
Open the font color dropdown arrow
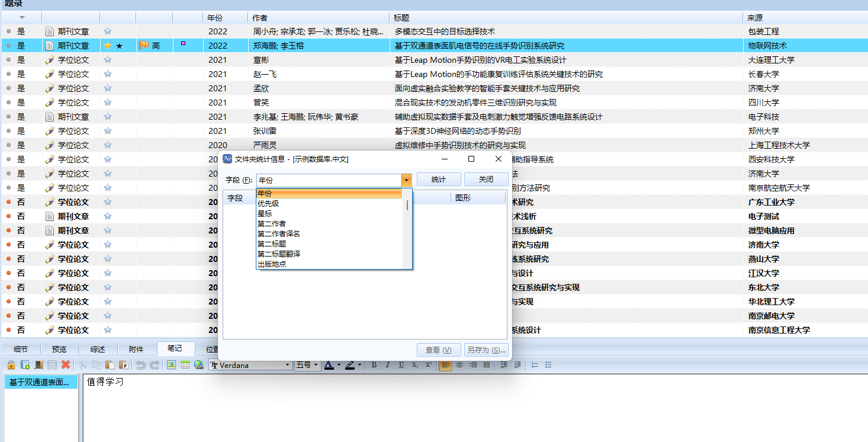click(x=339, y=366)
